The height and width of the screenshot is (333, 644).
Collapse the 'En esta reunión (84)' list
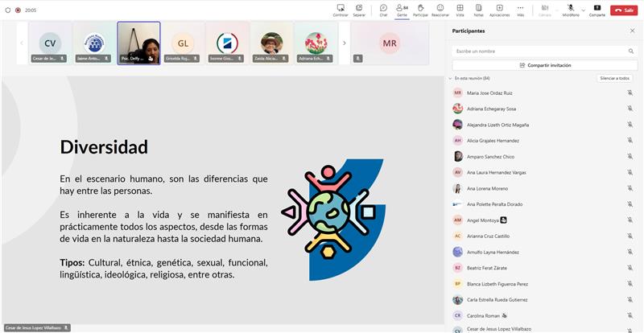[450, 78]
